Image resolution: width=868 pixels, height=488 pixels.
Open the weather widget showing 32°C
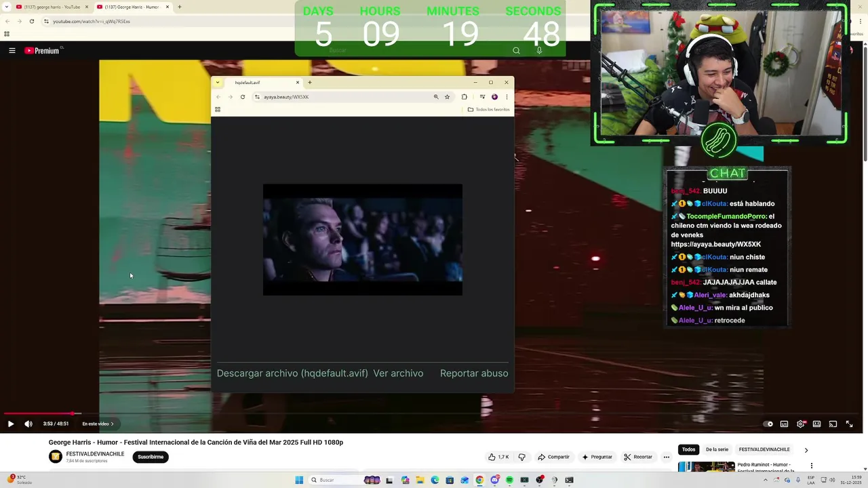point(20,479)
